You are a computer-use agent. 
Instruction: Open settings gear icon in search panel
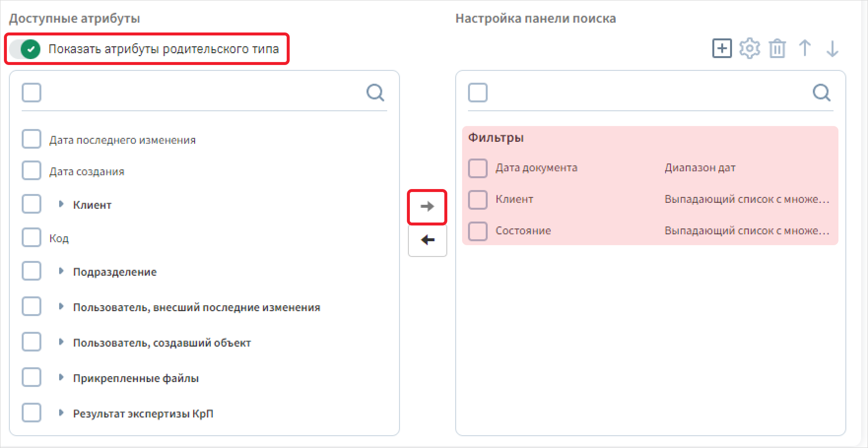point(750,49)
